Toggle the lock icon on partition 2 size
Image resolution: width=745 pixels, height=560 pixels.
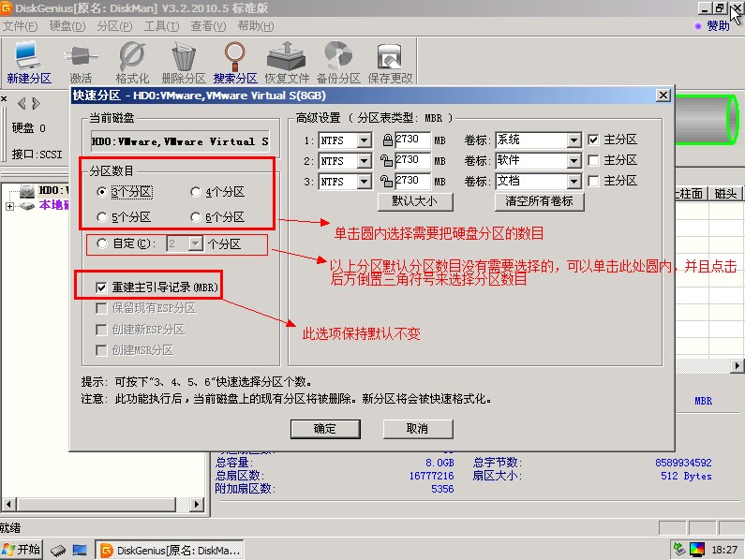(386, 160)
